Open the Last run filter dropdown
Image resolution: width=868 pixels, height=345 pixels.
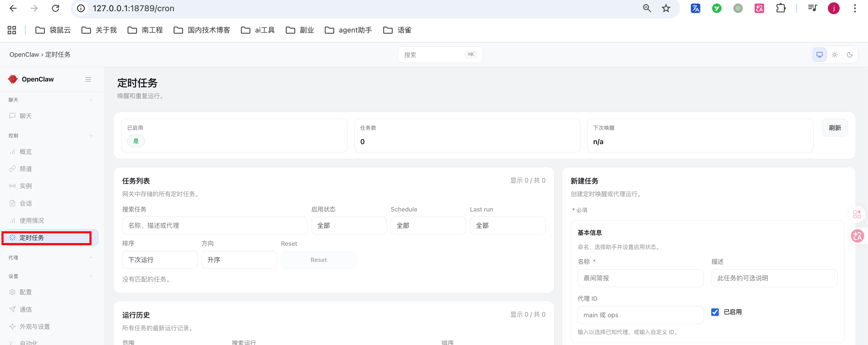508,225
